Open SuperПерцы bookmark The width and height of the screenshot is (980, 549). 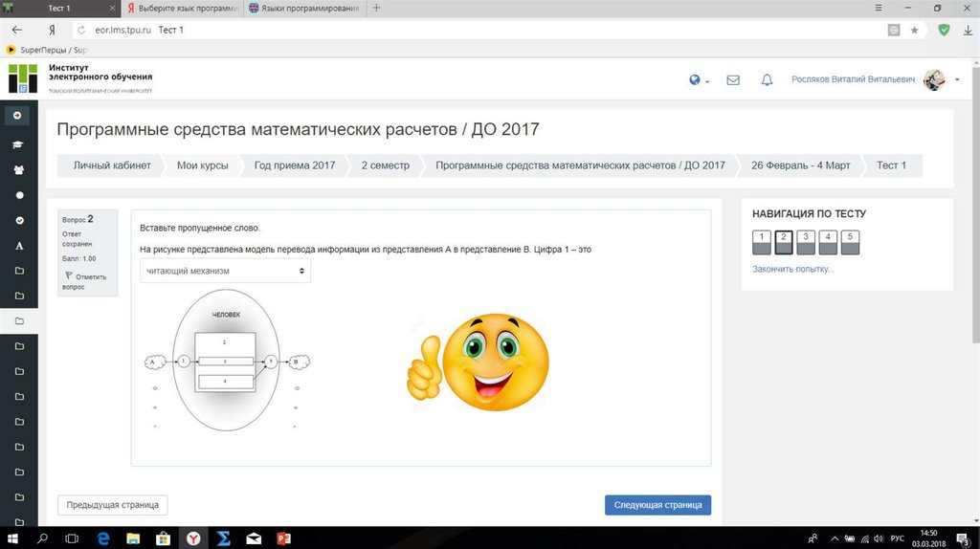(48, 50)
